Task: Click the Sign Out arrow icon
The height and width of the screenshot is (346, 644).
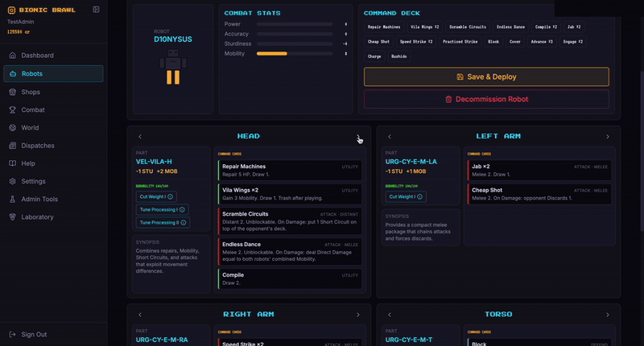Action: 13,335
